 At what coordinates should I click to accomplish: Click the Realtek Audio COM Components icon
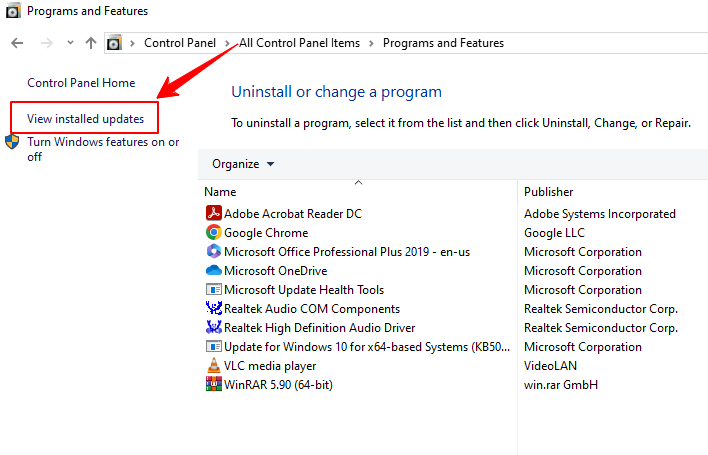click(x=213, y=309)
